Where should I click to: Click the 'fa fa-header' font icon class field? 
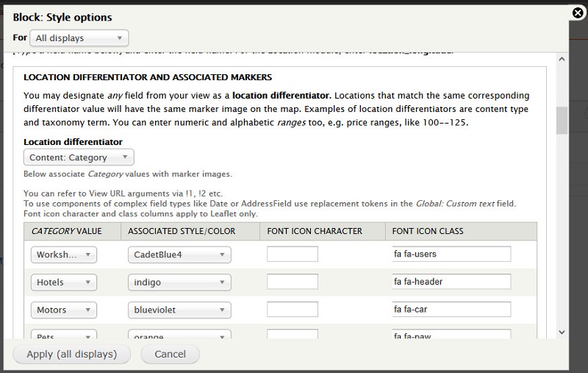click(451, 282)
